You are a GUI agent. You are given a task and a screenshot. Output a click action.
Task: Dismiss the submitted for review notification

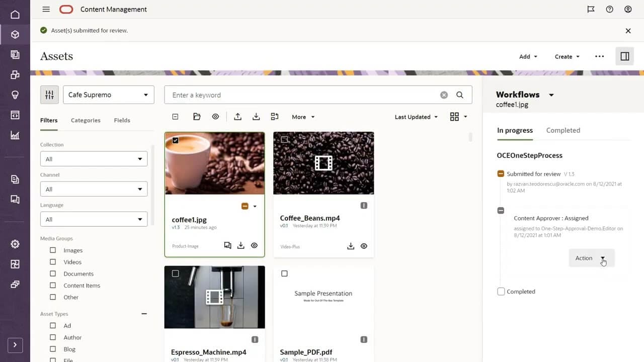click(x=628, y=31)
